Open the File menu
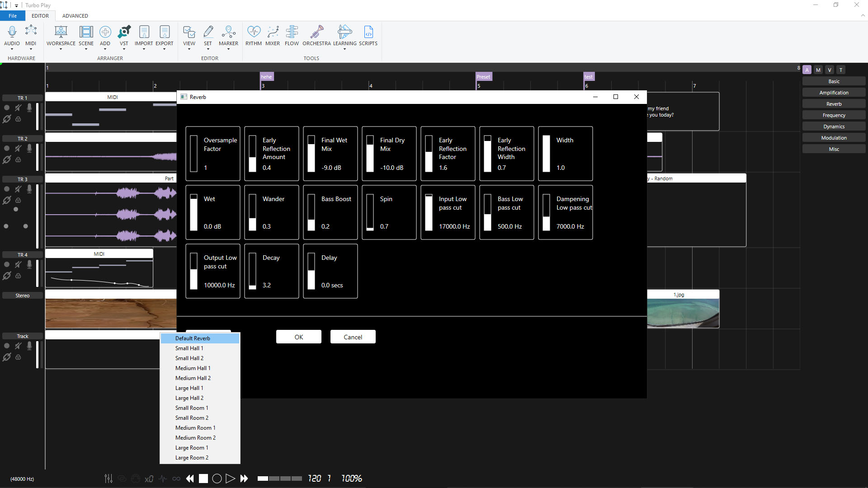This screenshot has width=868, height=488. click(x=13, y=16)
